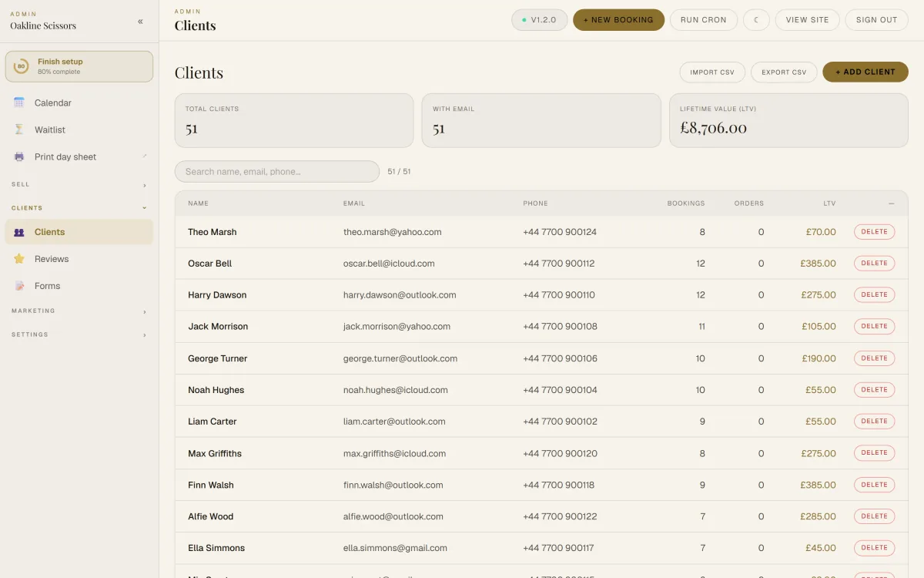The width and height of the screenshot is (924, 578).
Task: Delete client Harry Dawson
Action: 875,295
